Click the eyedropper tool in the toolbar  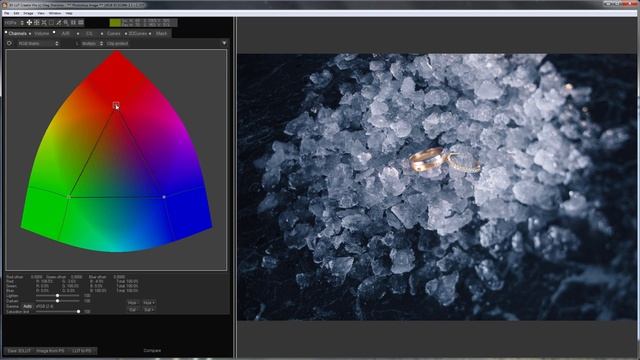[59, 22]
